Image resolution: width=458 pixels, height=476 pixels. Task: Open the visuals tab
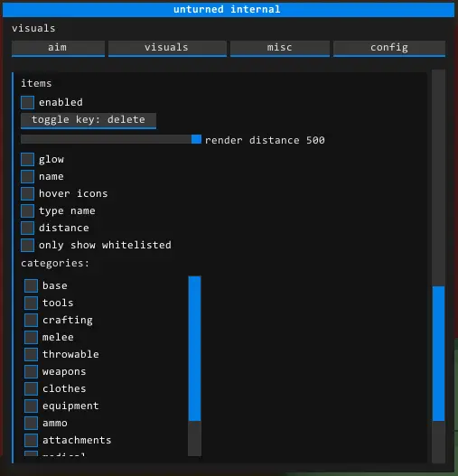pos(167,48)
